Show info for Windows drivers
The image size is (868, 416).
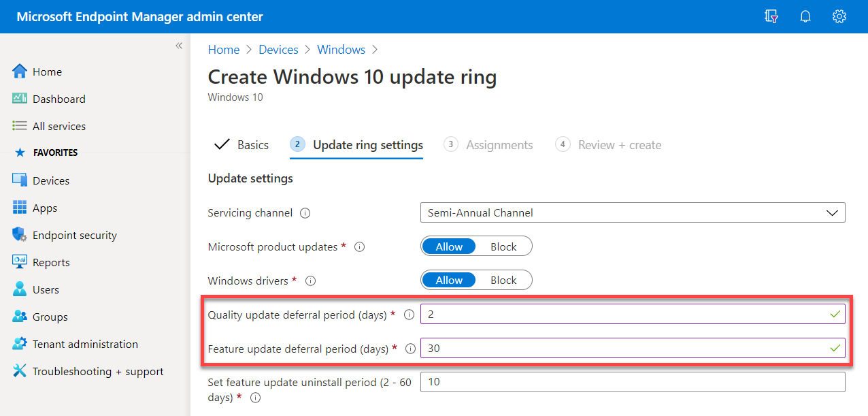(x=311, y=281)
